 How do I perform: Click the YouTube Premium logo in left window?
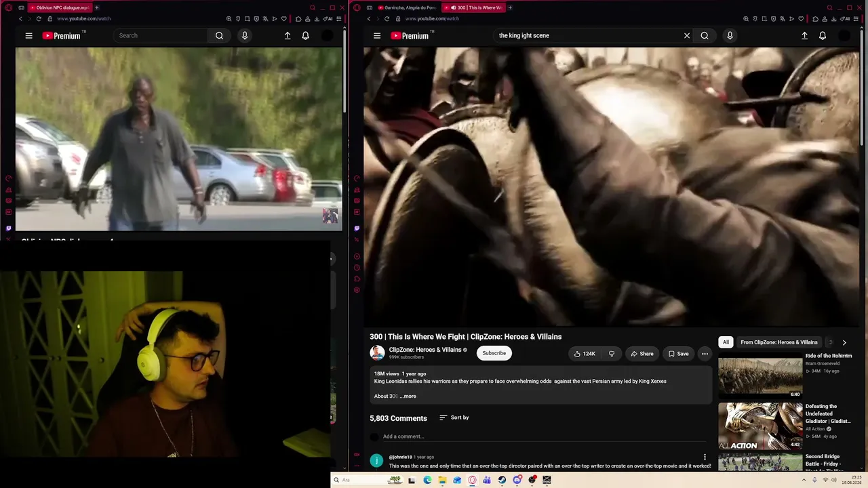pos(62,36)
